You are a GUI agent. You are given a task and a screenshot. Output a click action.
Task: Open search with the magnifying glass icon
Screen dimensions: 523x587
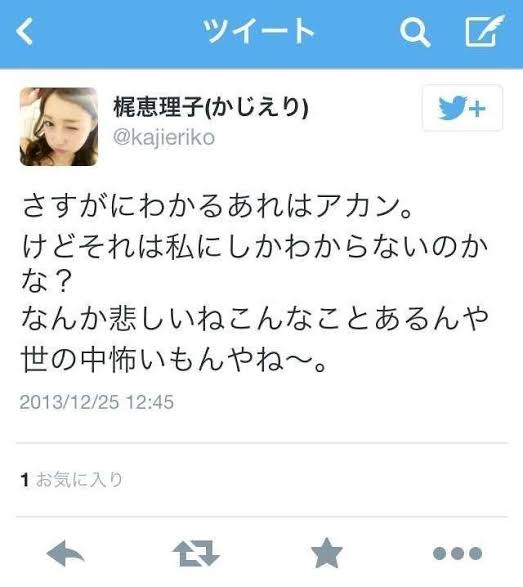point(415,32)
